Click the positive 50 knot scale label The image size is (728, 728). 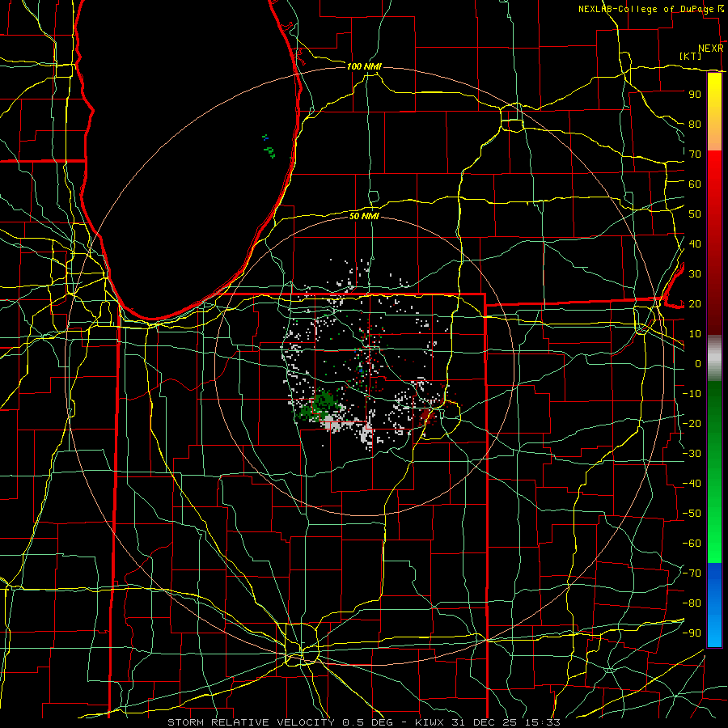[x=695, y=214]
